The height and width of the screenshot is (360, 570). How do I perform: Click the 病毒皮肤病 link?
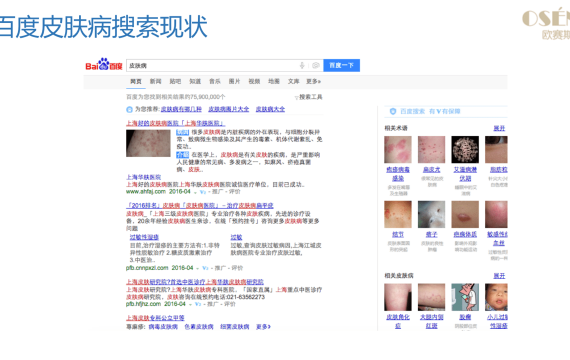tap(163, 327)
